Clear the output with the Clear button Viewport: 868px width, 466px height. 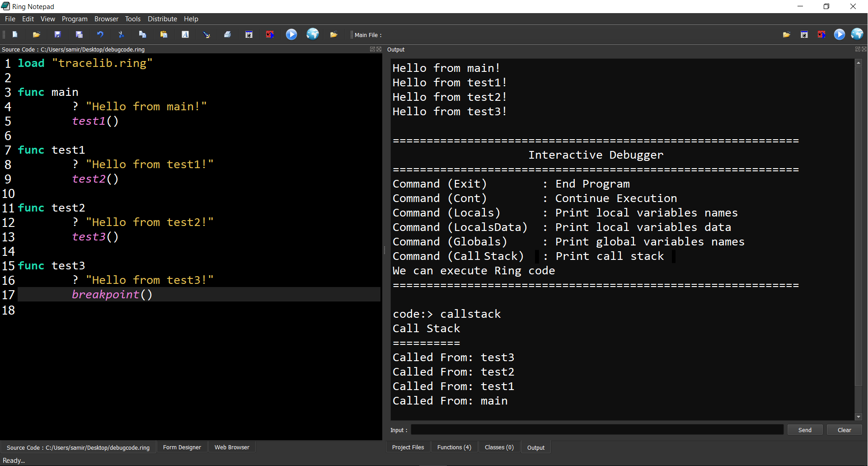(x=844, y=430)
